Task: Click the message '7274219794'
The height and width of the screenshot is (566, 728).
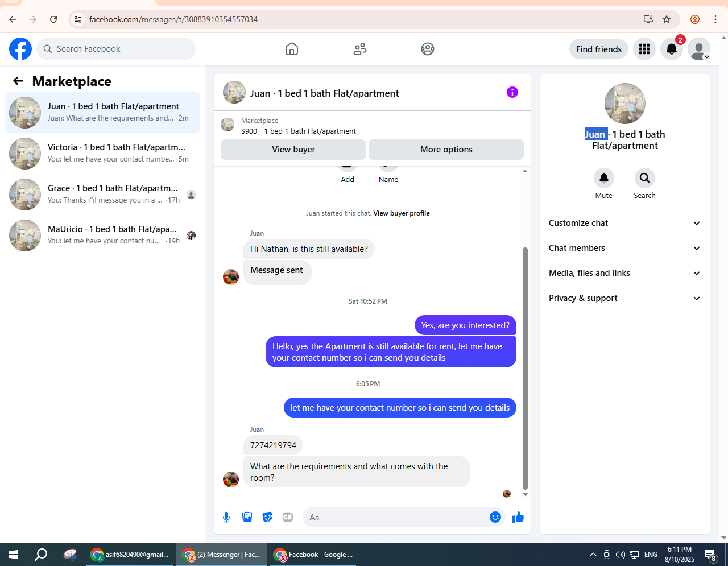Action: click(x=273, y=445)
